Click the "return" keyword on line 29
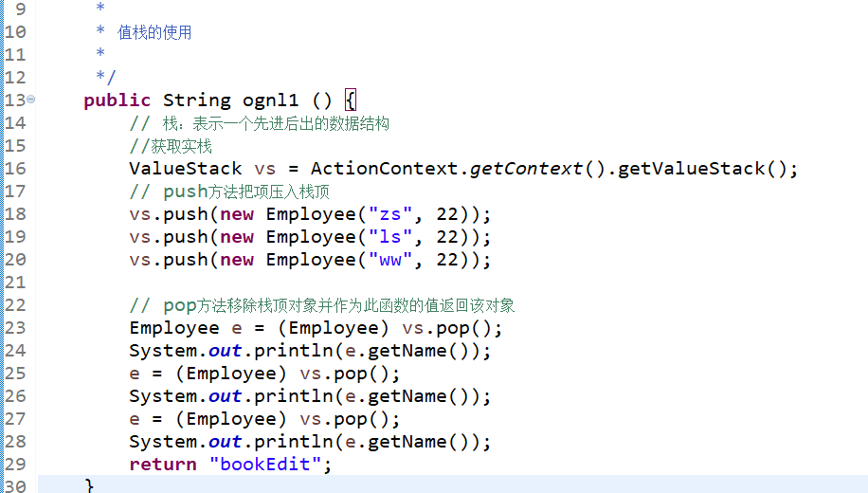Screen dimensions: 868x493 click(163, 465)
